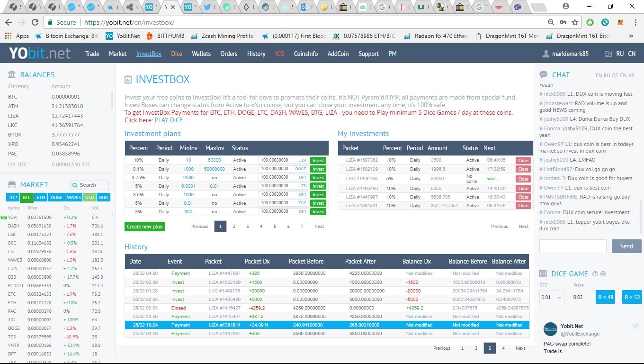The image size is (644, 364).
Task: Go back with browser back arrow
Action: pyautogui.click(x=9, y=22)
